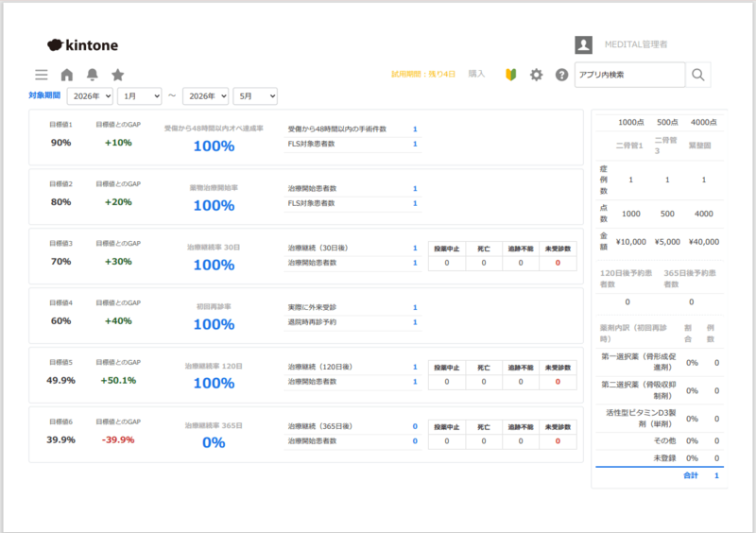Click 退院時再診予約 row
The width and height of the screenshot is (756, 533).
(352, 322)
